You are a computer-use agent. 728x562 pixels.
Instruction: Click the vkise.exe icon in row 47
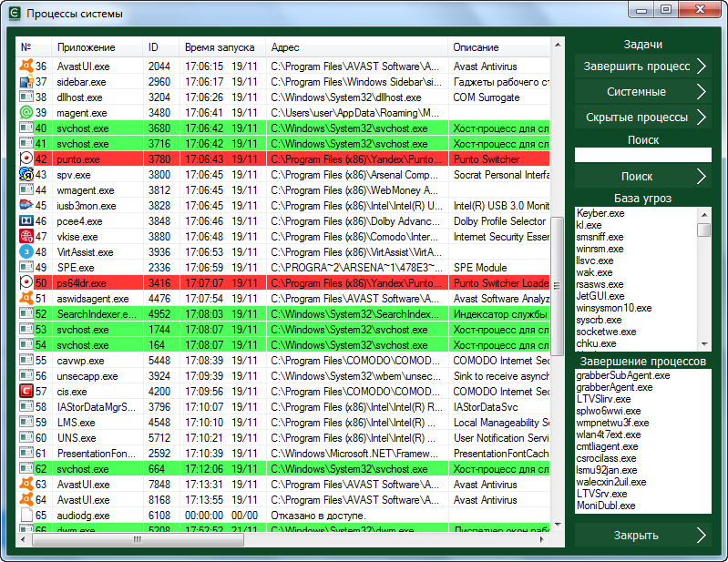click(26, 237)
